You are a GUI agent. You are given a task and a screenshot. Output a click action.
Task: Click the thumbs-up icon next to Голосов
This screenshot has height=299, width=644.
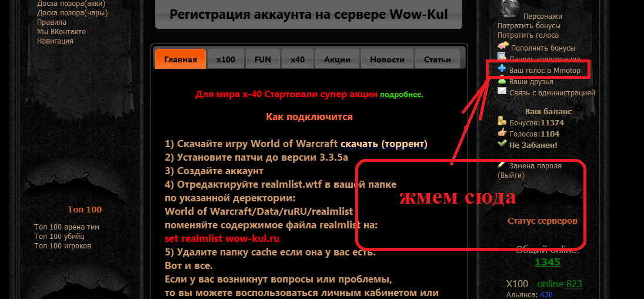pos(502,132)
